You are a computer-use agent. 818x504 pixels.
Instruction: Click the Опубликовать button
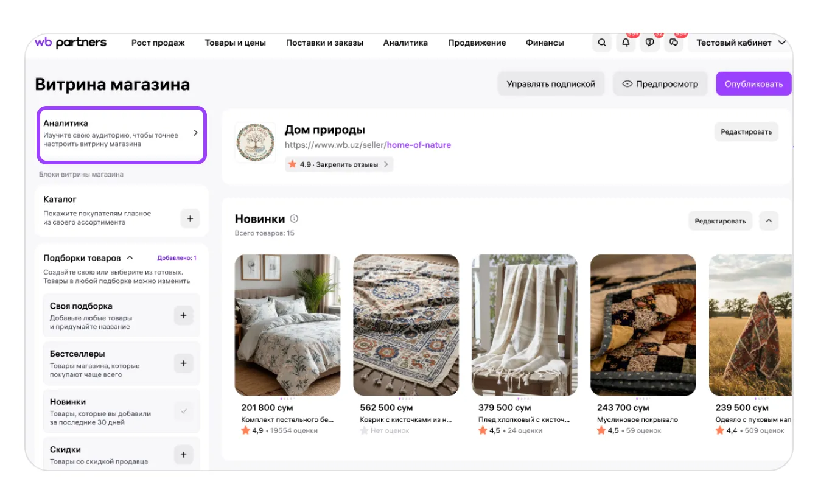tap(753, 84)
